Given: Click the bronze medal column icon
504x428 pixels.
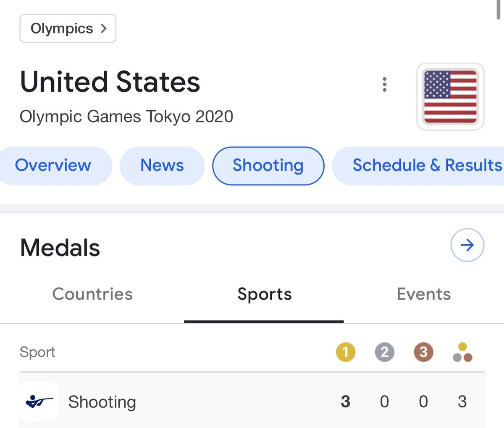Looking at the screenshot, I should (x=423, y=352).
